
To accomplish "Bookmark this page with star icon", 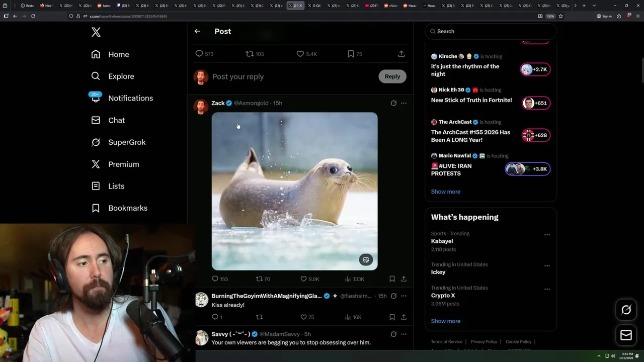I will click(560, 16).
